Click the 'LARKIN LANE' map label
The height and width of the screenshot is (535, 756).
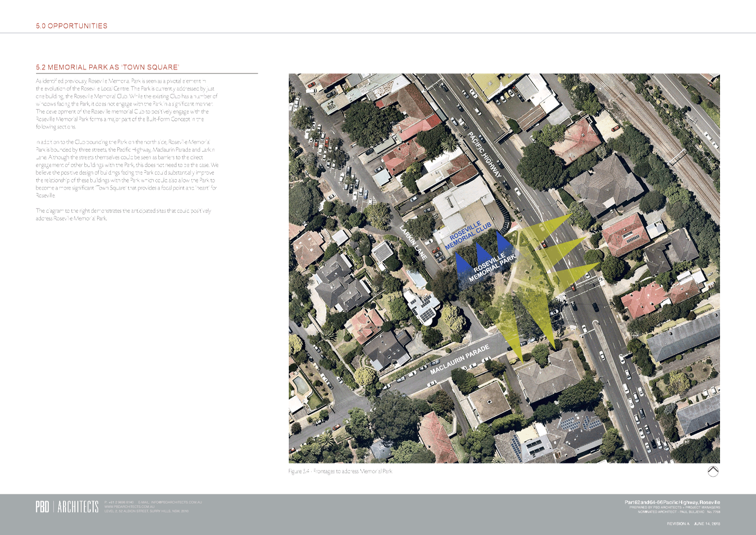[413, 242]
